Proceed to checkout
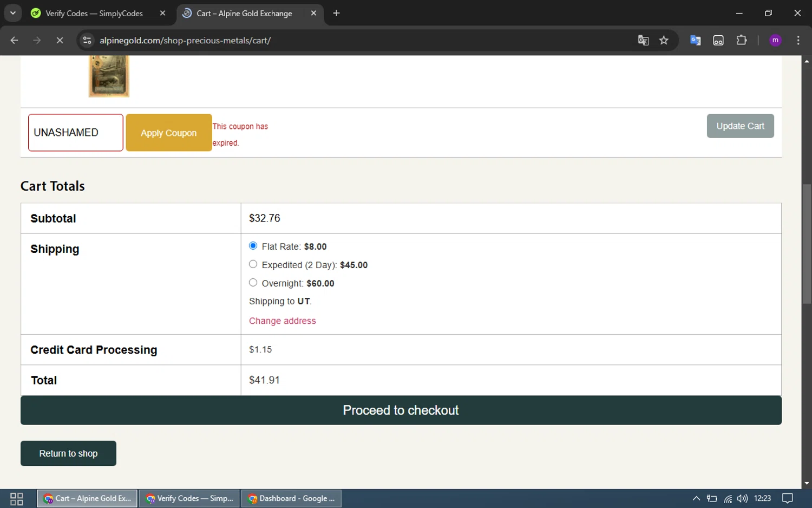 coord(401,411)
